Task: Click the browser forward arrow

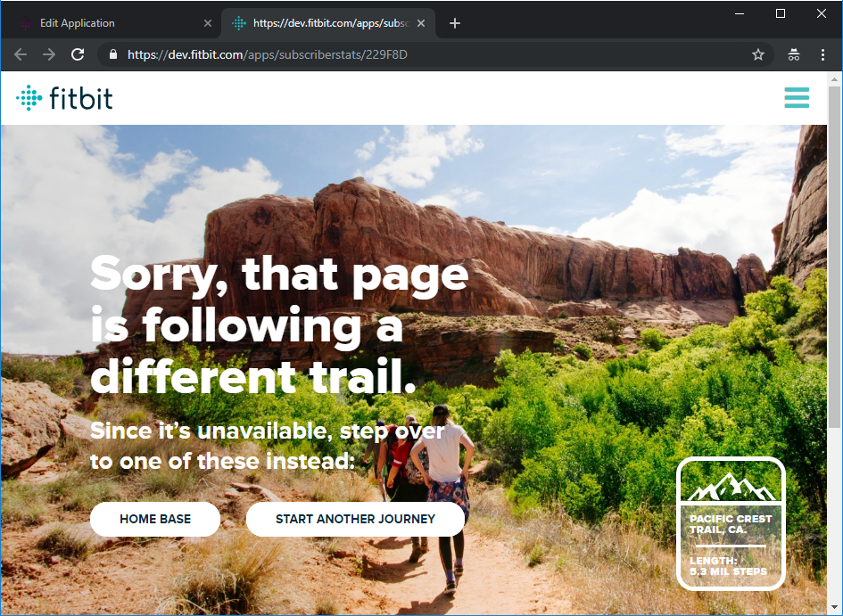Action: pos(49,54)
